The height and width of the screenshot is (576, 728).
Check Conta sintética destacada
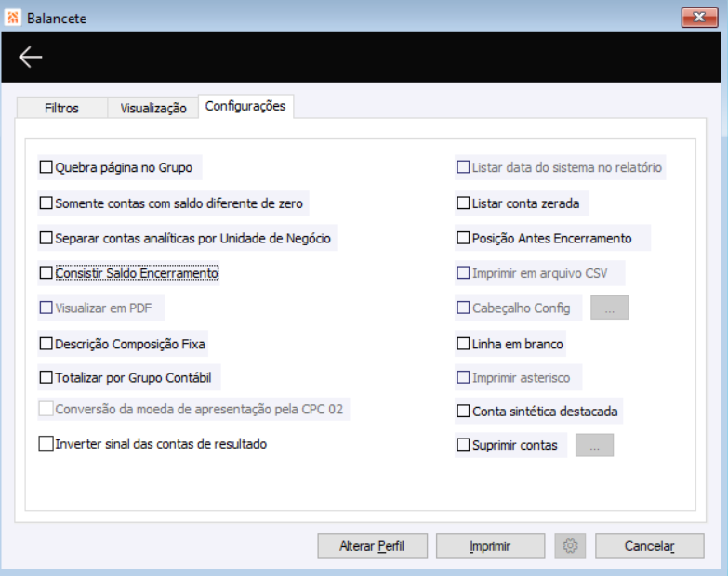click(463, 412)
